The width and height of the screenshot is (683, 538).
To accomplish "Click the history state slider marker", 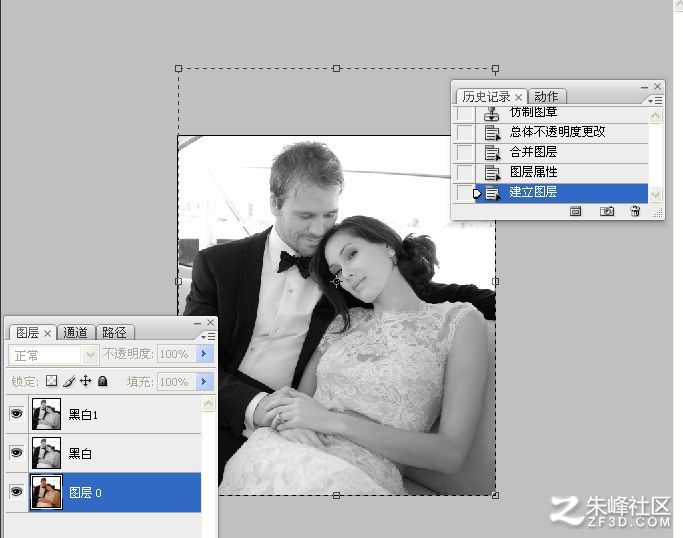I will click(x=477, y=193).
